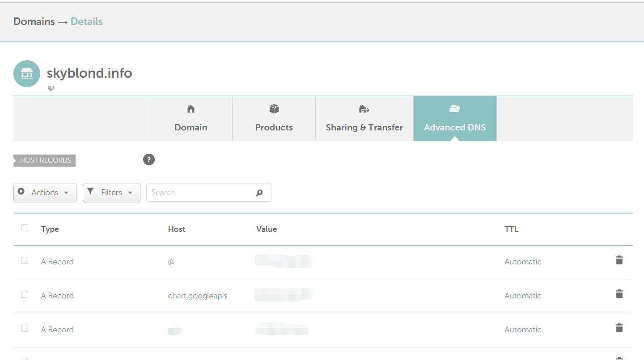Click the chart.googleapis host cell
Image resolution: width=644 pixels, height=360 pixels.
click(x=198, y=296)
